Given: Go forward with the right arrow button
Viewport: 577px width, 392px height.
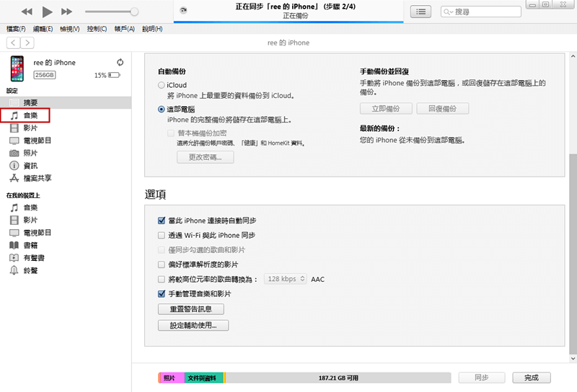Looking at the screenshot, I should (27, 43).
